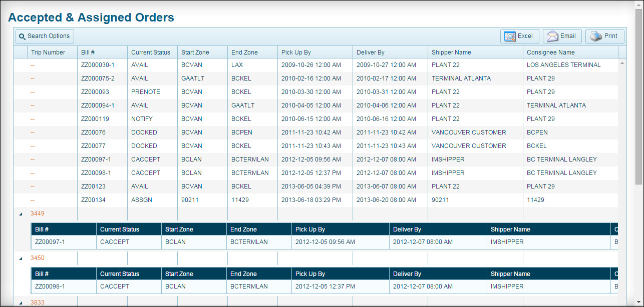The image size is (644, 307).
Task: Click the page vertical scrollbar
Action: [x=639, y=96]
